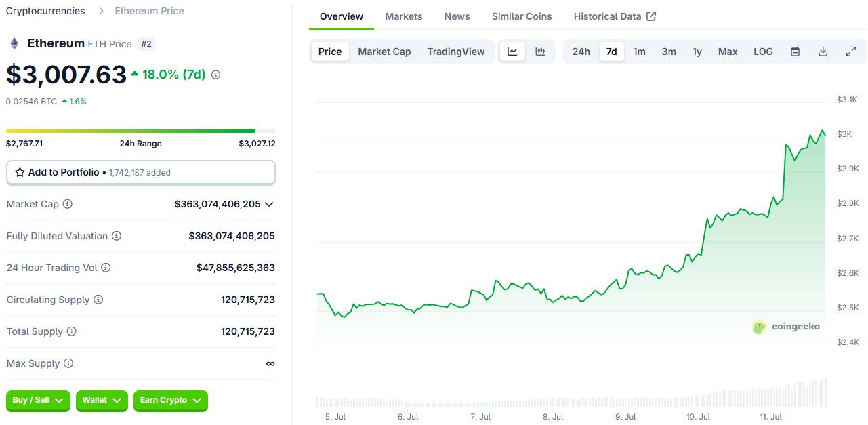Set the chart range to 3m
868x425 pixels.
[669, 52]
